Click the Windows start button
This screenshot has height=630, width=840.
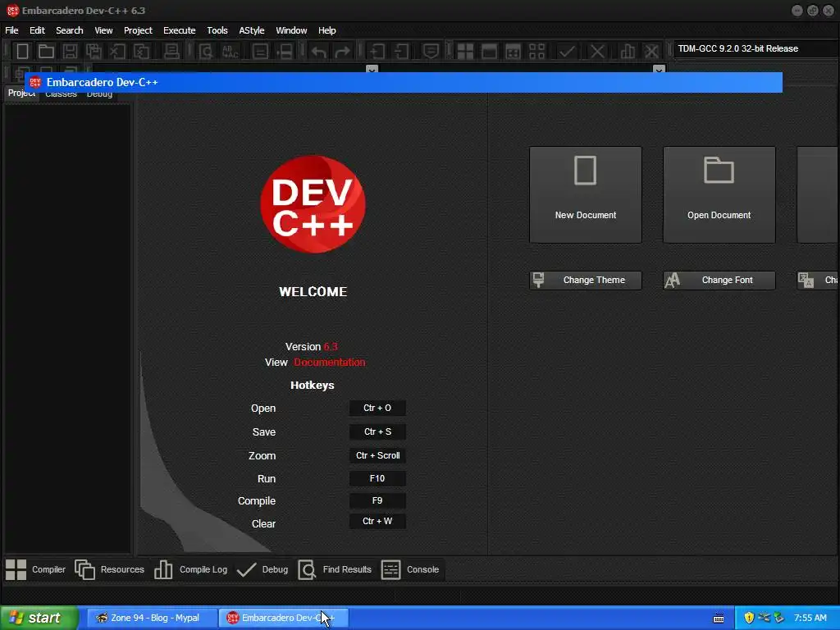pos(39,619)
